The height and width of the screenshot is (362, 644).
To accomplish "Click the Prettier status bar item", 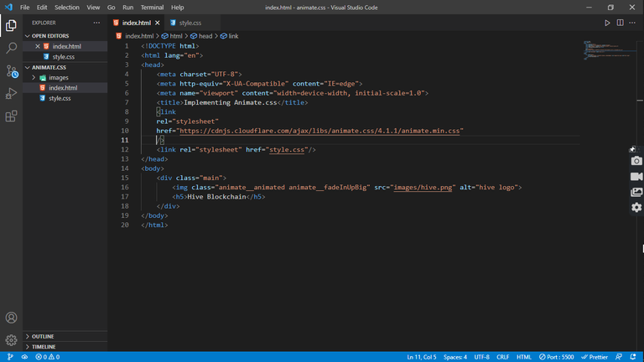I will click(x=595, y=357).
